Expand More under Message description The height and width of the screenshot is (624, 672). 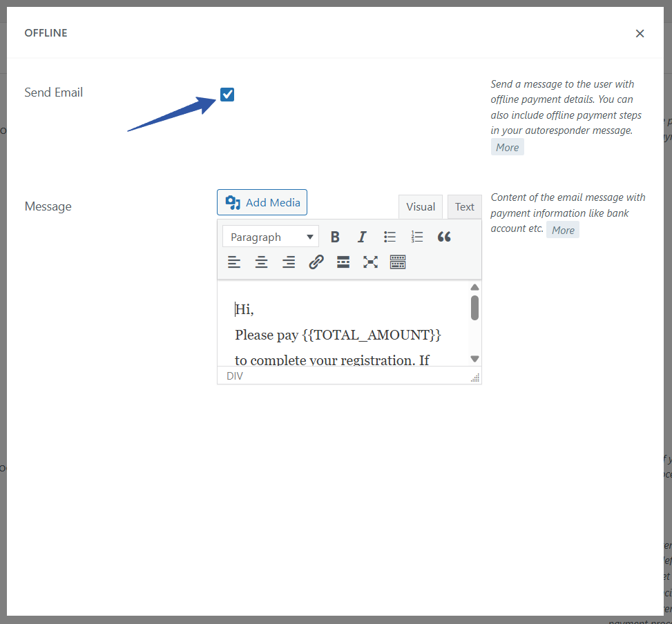pyautogui.click(x=563, y=230)
